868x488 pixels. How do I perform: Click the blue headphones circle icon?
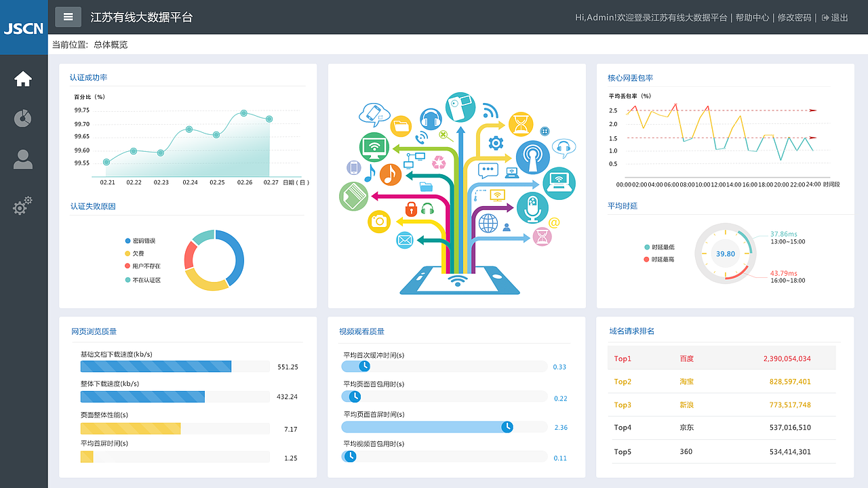pyautogui.click(x=431, y=119)
